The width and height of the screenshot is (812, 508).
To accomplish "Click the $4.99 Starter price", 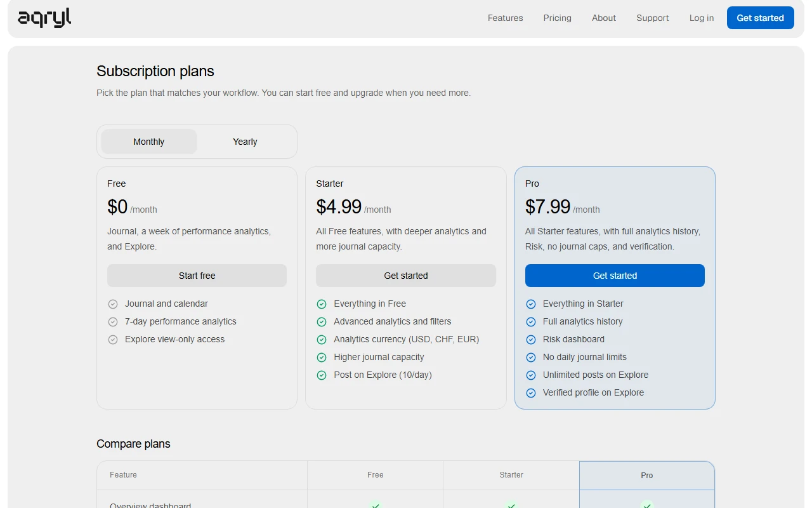I will pyautogui.click(x=339, y=207).
